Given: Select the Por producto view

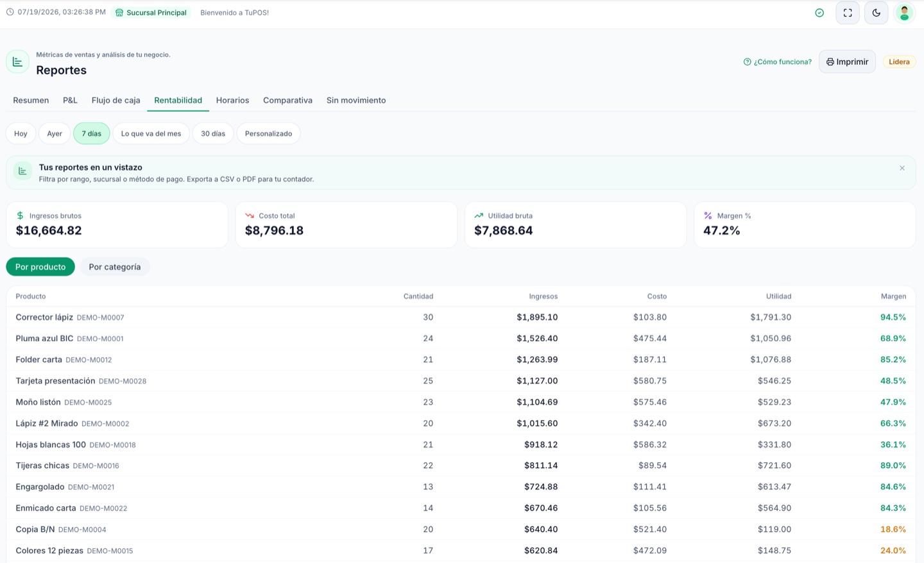Looking at the screenshot, I should tap(40, 267).
